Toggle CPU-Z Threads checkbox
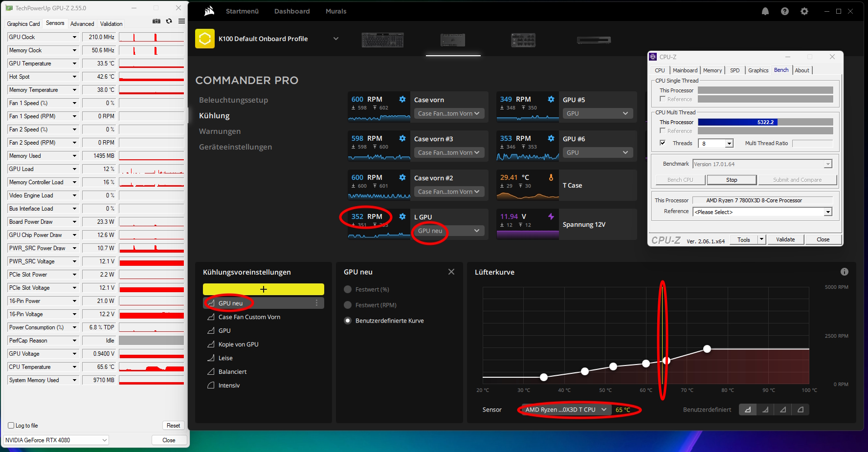The width and height of the screenshot is (868, 452). point(663,143)
